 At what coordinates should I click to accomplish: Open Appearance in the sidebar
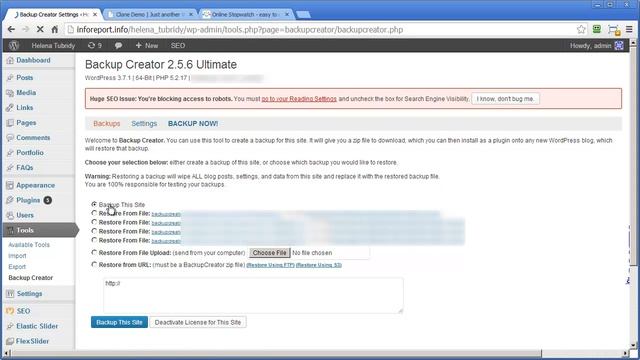[x=35, y=185]
